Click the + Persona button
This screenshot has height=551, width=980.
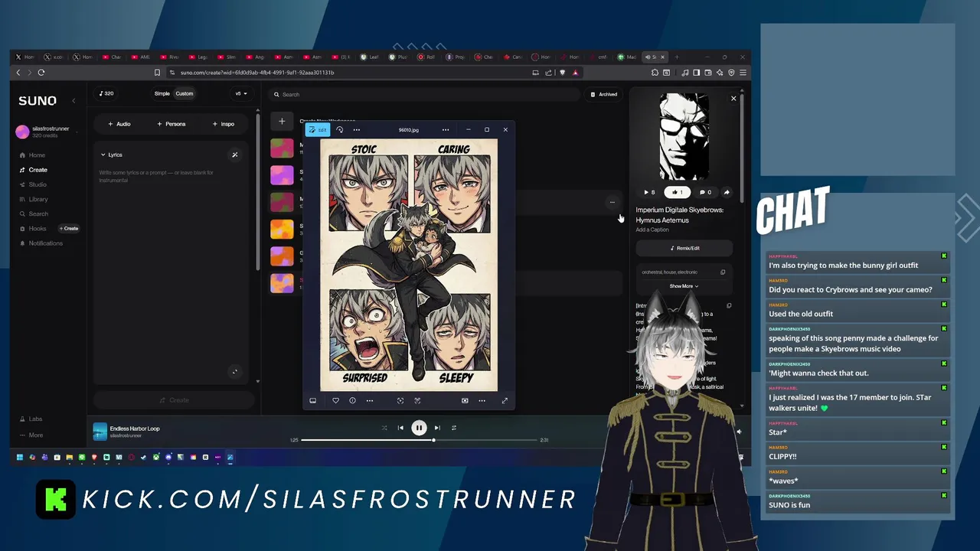click(x=171, y=124)
